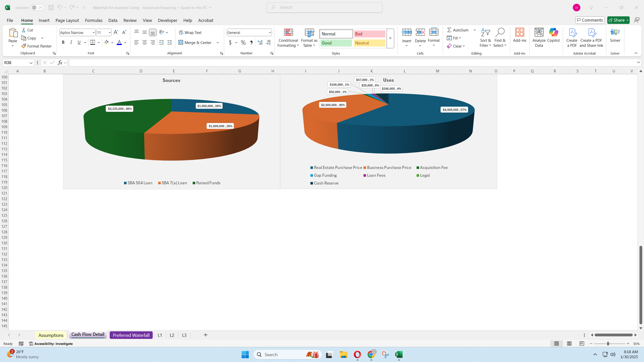Expand the formula bar

coord(638,62)
